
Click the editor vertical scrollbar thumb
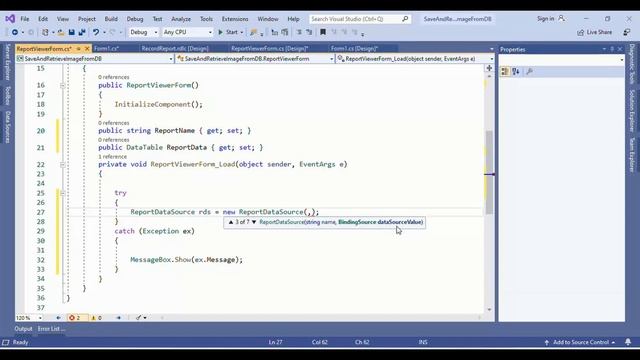[x=489, y=172]
